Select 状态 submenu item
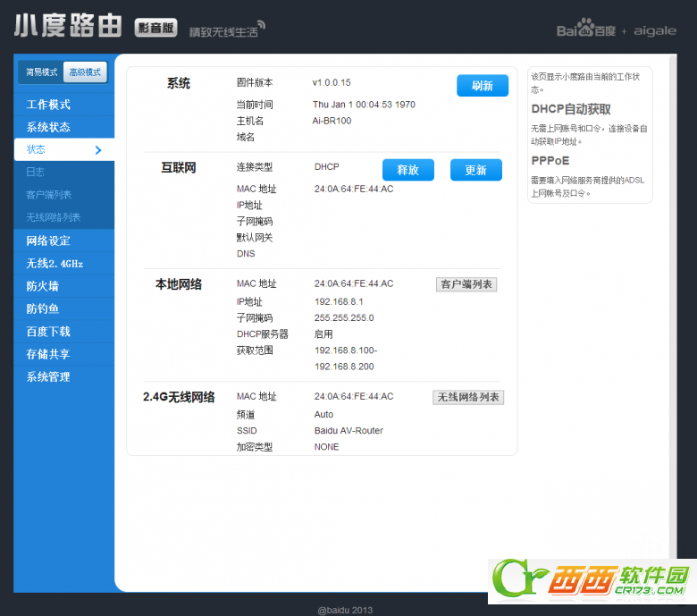The image size is (697, 616). [x=64, y=149]
